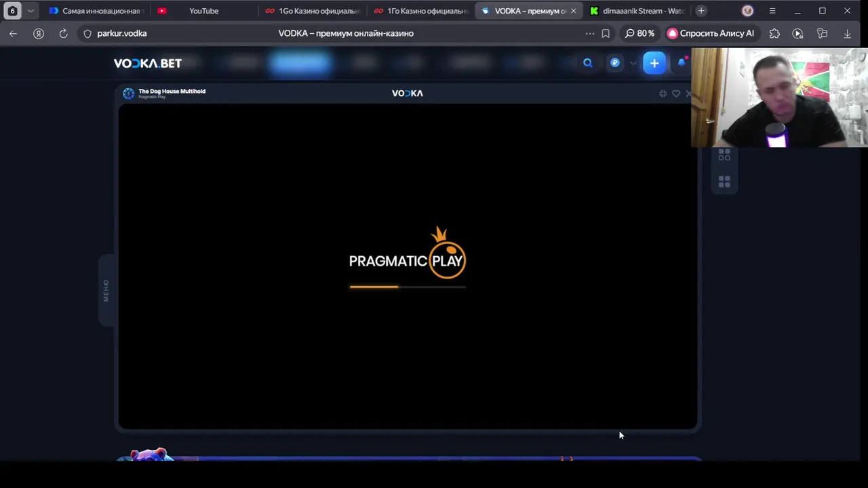This screenshot has width=868, height=488.
Task: Open the casino site search
Action: (x=588, y=63)
